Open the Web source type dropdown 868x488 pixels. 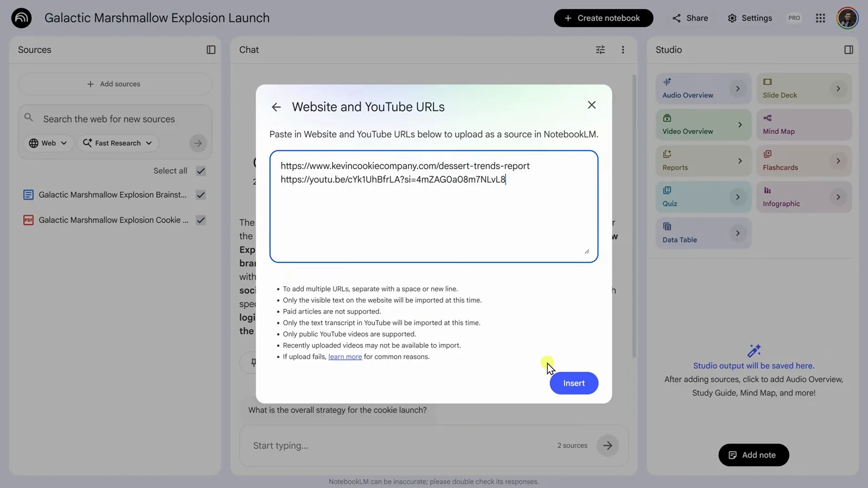pos(48,143)
